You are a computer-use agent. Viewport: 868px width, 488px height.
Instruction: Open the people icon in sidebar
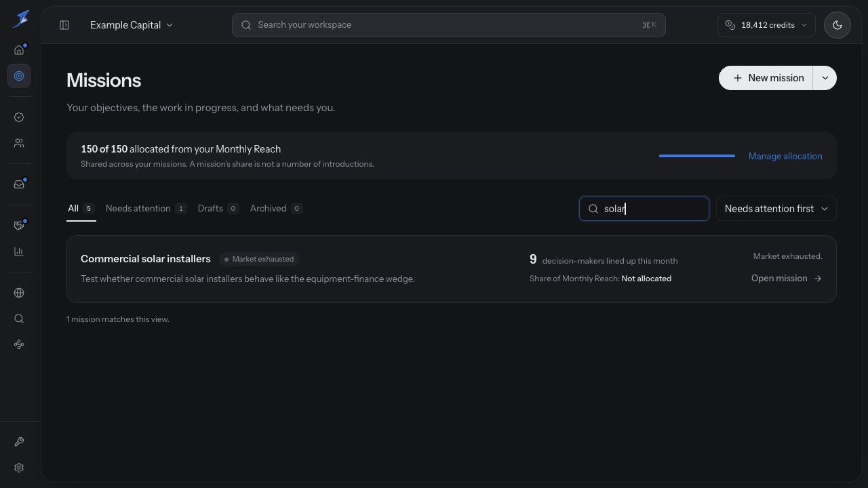point(19,143)
